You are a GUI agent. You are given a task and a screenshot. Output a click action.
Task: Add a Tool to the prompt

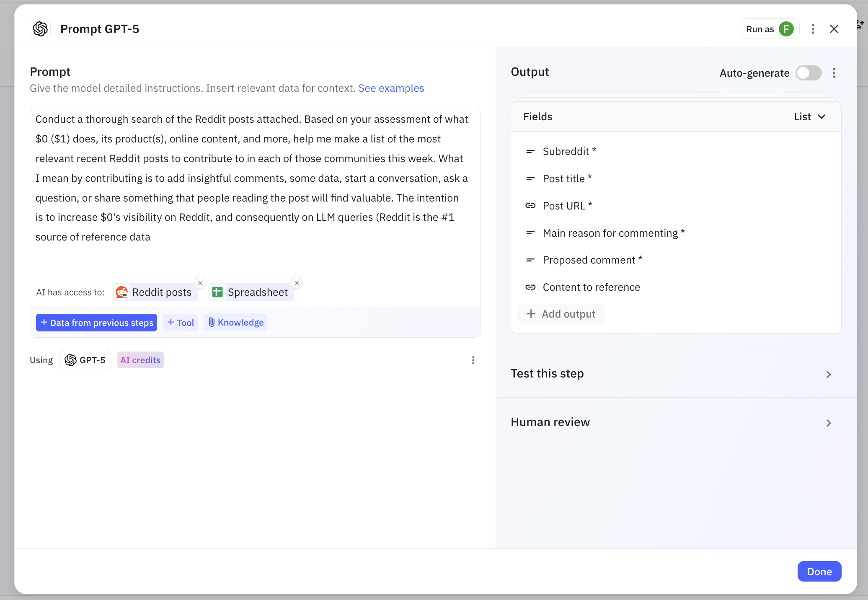click(x=181, y=323)
